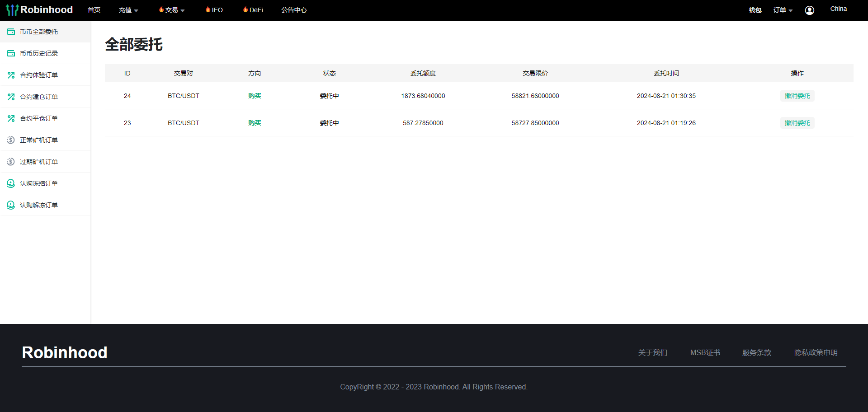Select 合约建仓订单 in sidebar
Image resolution: width=868 pixels, height=412 pixels.
(45, 97)
